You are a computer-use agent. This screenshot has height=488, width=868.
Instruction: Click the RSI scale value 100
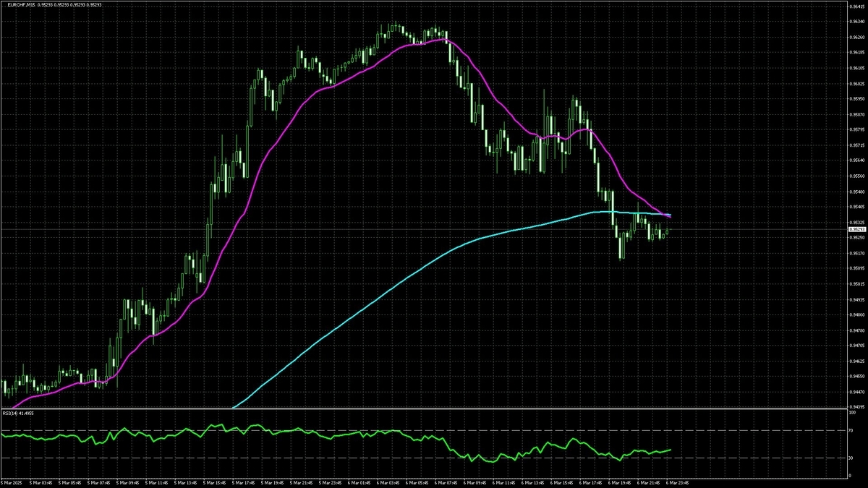coord(852,413)
